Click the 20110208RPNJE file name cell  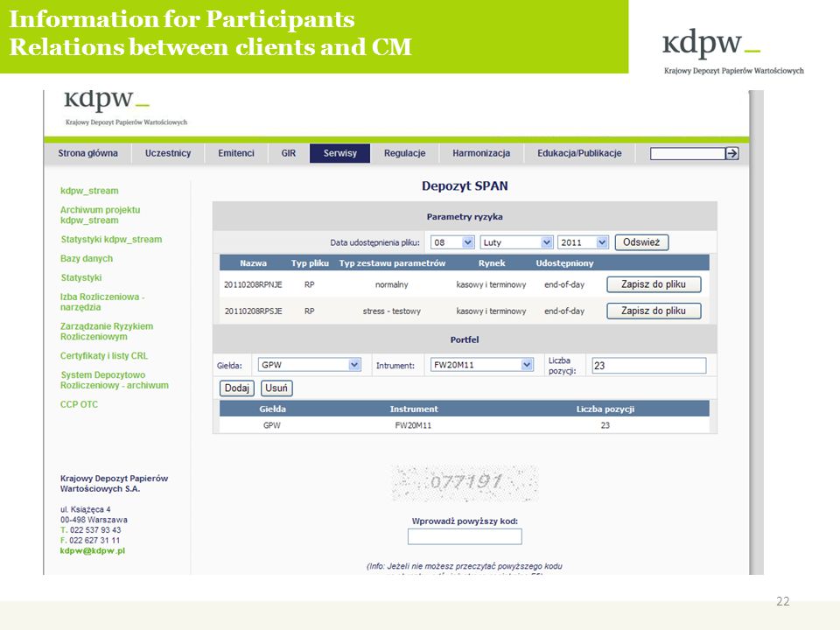253,285
